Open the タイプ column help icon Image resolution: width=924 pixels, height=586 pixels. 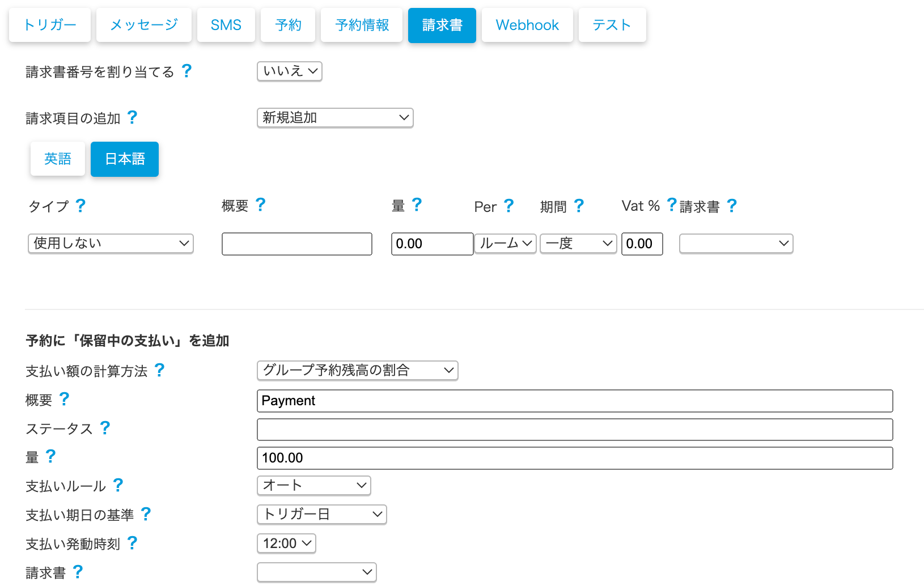click(x=80, y=206)
